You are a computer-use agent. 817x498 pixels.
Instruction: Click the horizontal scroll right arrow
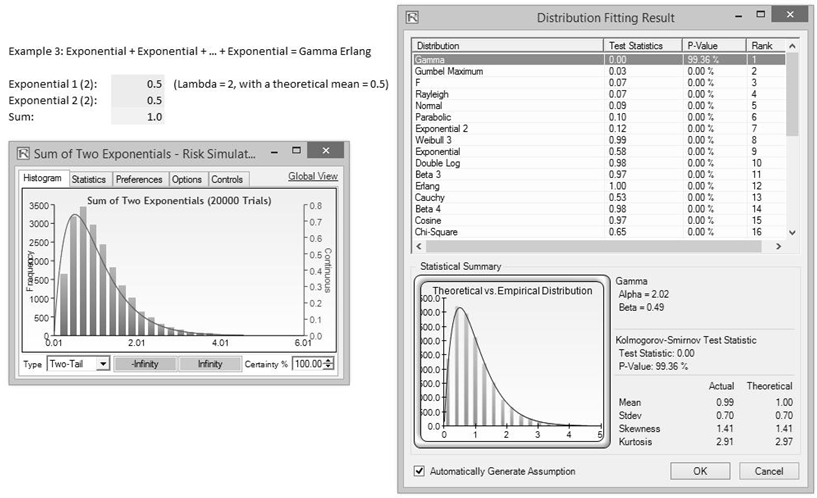(778, 246)
